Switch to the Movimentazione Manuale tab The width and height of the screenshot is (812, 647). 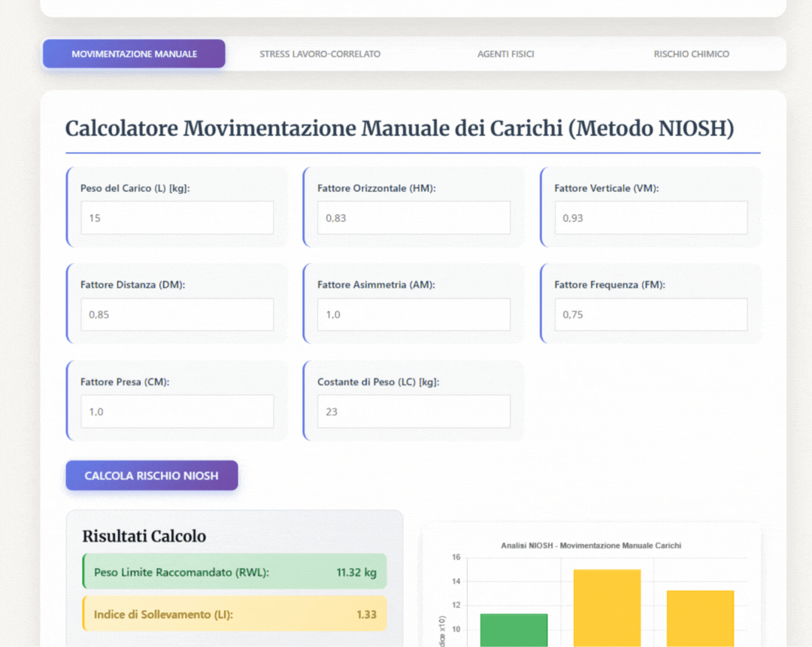134,54
